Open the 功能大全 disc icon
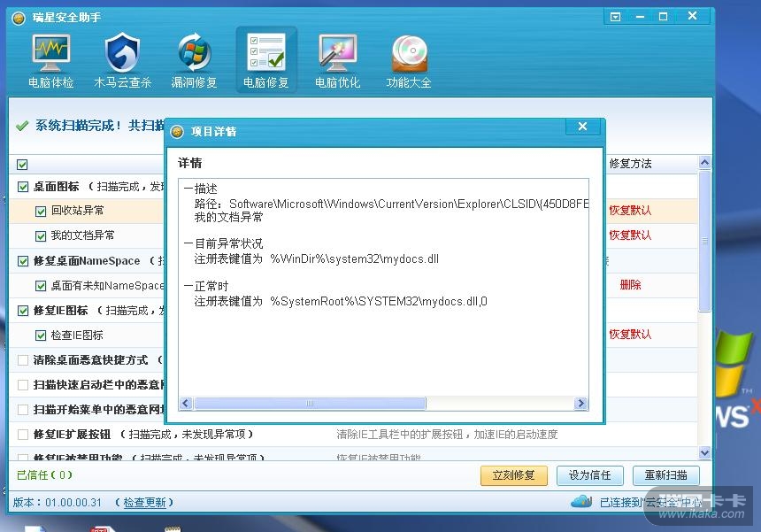Image resolution: width=761 pixels, height=532 pixels. pos(409,61)
